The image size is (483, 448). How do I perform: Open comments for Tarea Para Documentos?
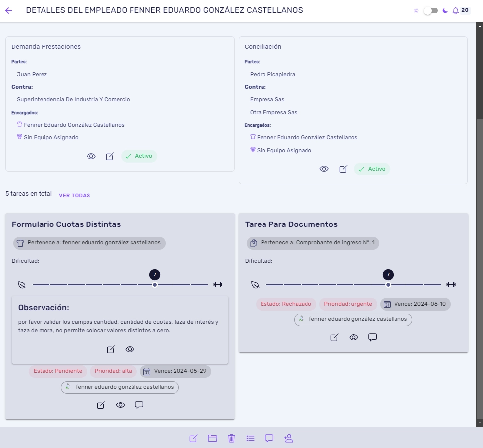[x=372, y=337]
